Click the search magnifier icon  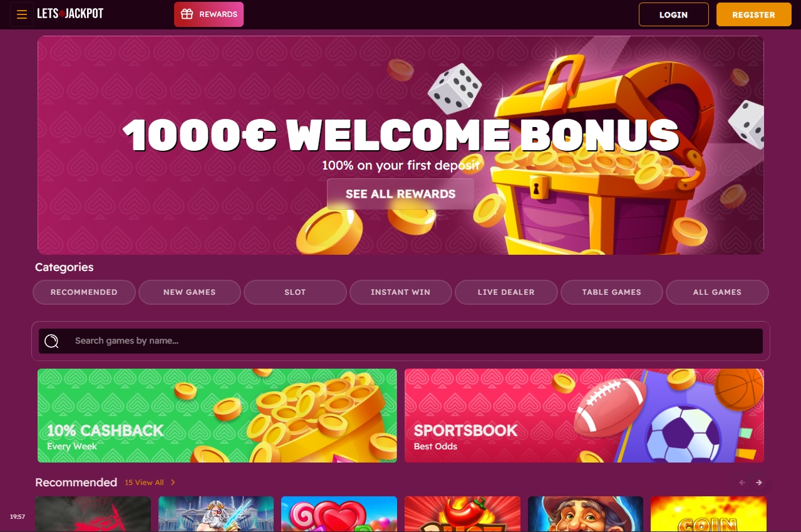tap(51, 341)
